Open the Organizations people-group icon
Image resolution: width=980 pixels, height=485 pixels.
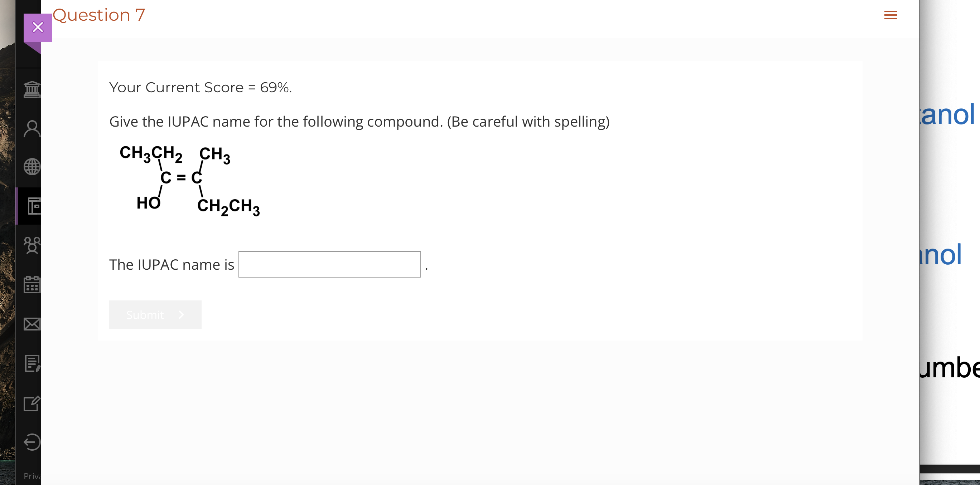(x=32, y=245)
